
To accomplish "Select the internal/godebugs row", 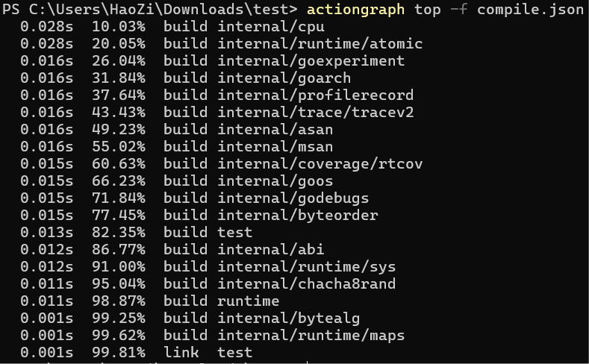I will pos(195,198).
